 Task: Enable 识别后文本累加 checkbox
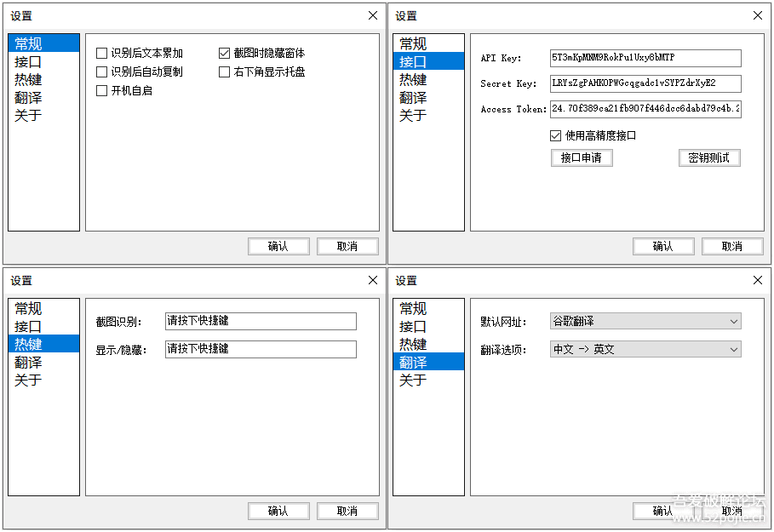101,53
